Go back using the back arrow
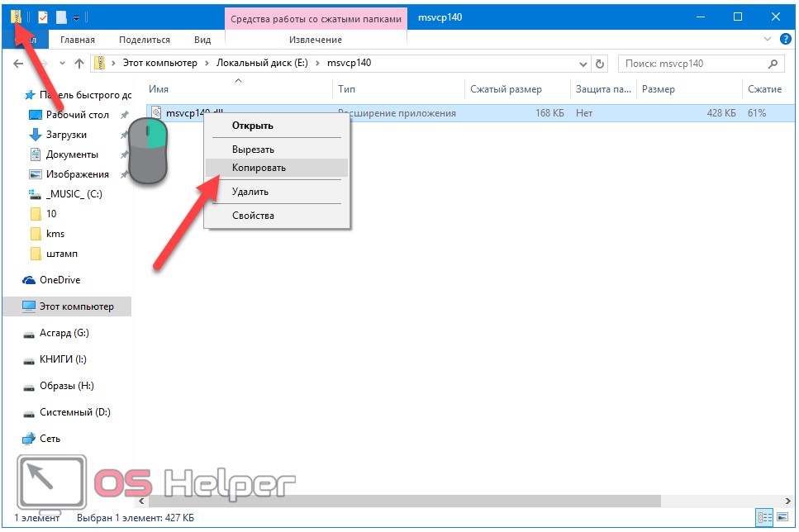The width and height of the screenshot is (799, 532). pos(18,64)
